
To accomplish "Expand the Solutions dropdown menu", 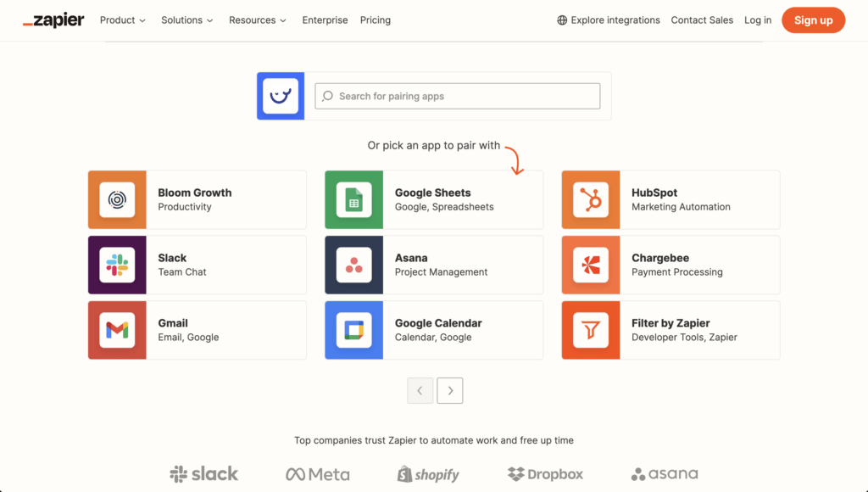I will tap(186, 20).
